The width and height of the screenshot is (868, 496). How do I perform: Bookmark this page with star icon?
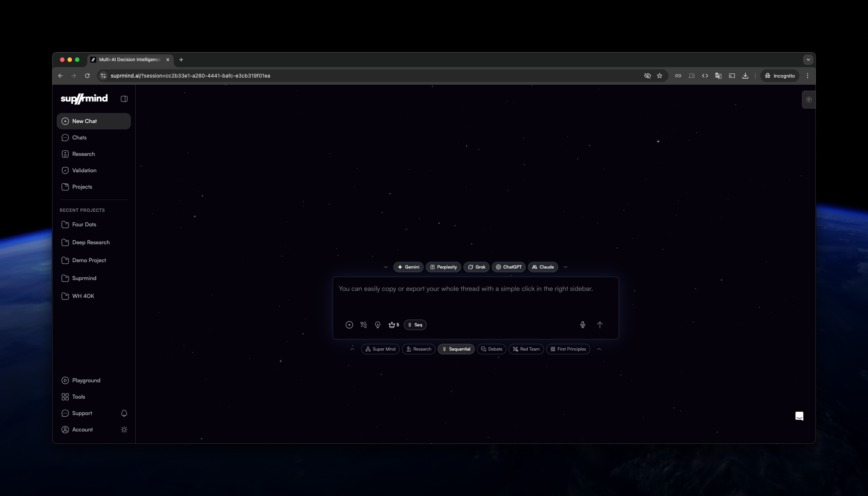660,76
